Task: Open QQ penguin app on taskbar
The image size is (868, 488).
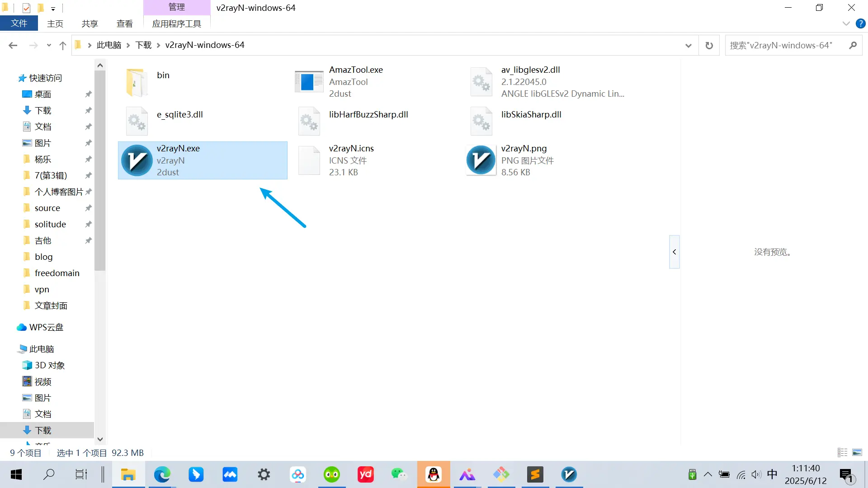Action: click(x=434, y=474)
